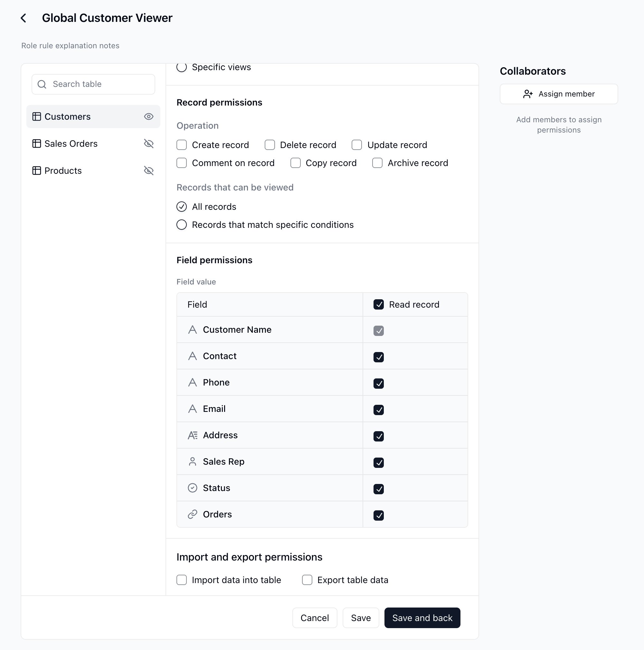This screenshot has width=644, height=650.
Task: Select Records that match specific conditions
Action: click(x=182, y=225)
